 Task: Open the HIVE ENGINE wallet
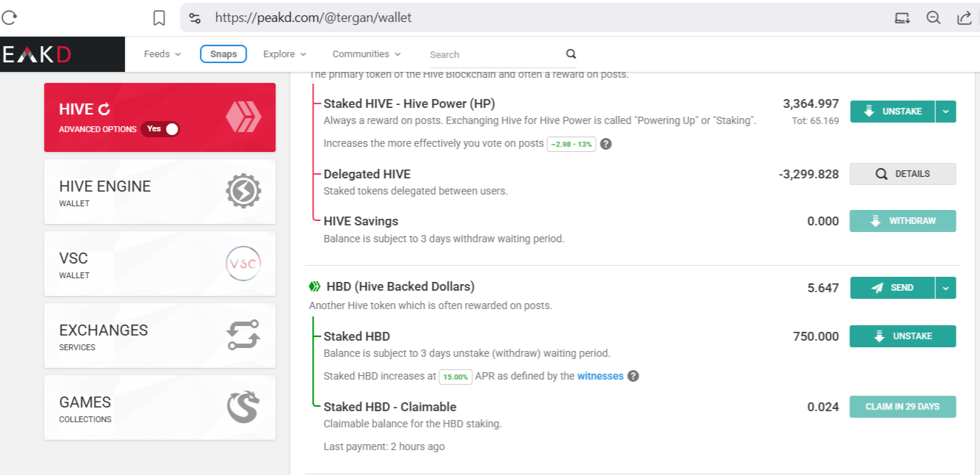(x=160, y=192)
